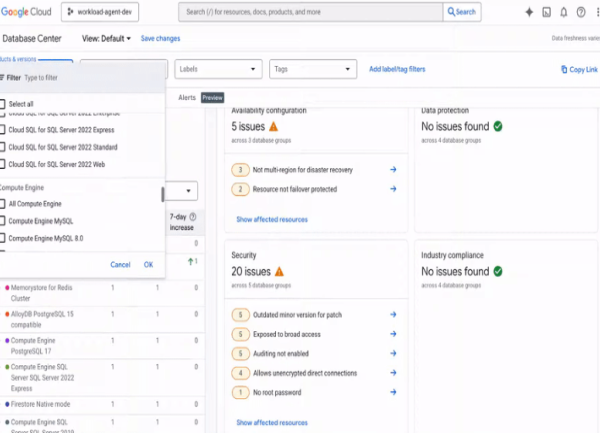Image resolution: width=600 pixels, height=433 pixels.
Task: Open the Labels dropdown
Action: pos(218,69)
